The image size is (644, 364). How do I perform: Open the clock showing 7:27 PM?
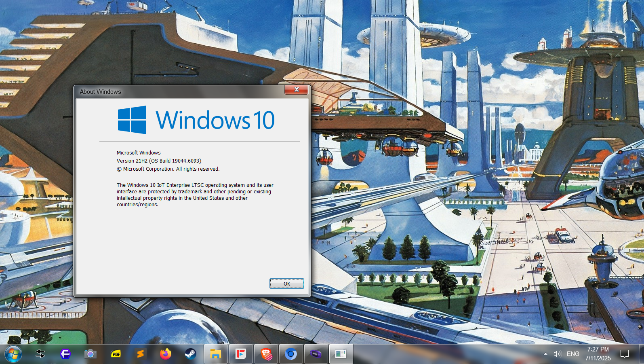598,354
